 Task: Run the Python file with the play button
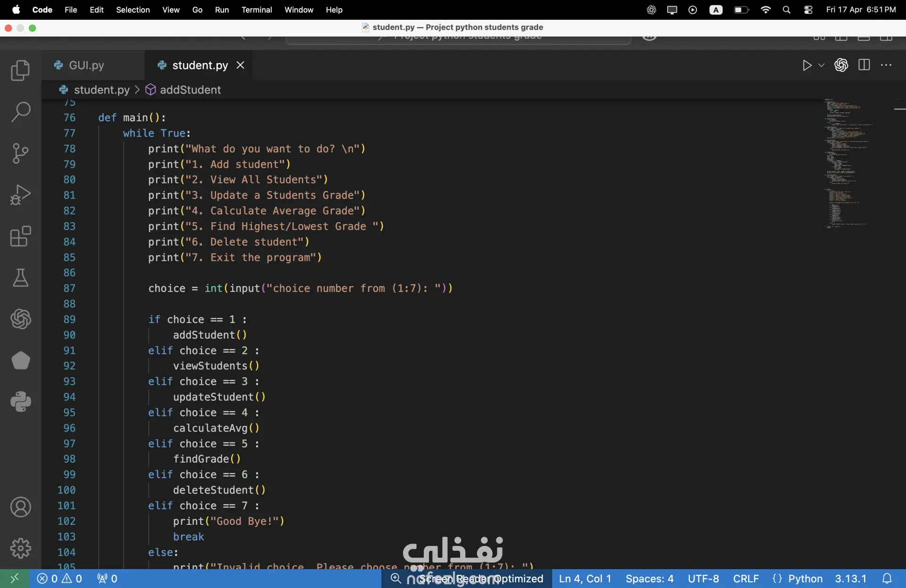807,65
